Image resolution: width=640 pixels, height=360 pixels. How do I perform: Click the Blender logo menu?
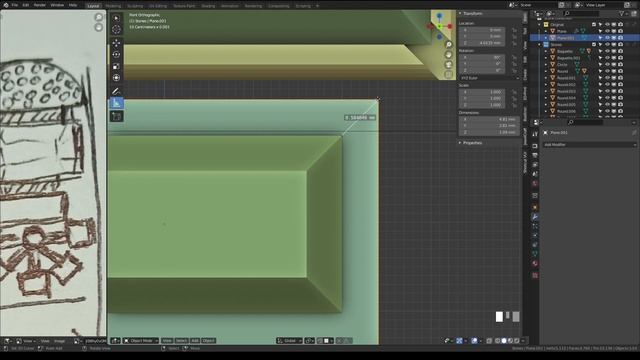point(6,5)
